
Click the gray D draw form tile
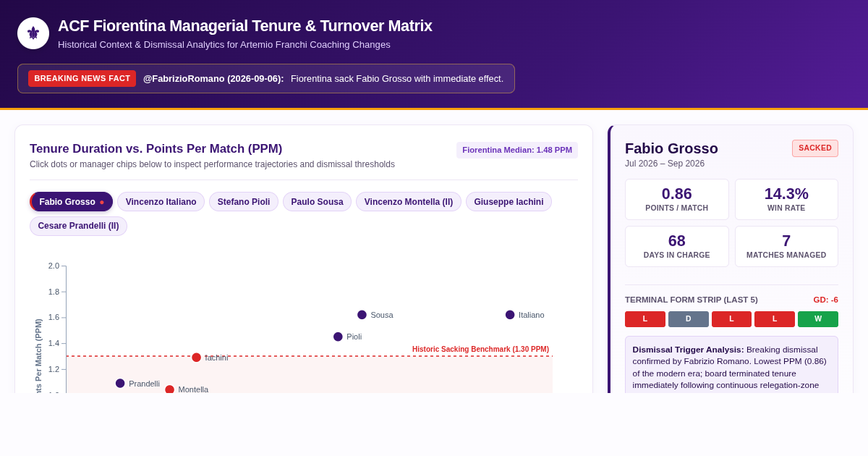[689, 319]
